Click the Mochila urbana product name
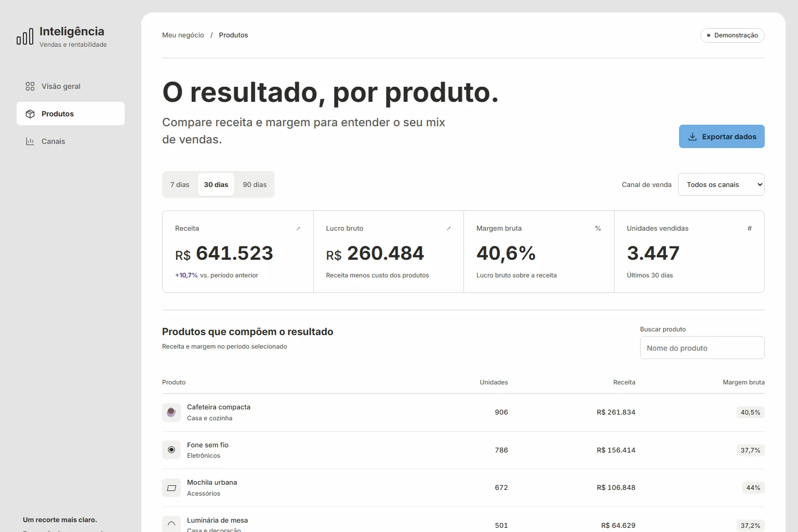This screenshot has height=532, width=798. pos(212,483)
